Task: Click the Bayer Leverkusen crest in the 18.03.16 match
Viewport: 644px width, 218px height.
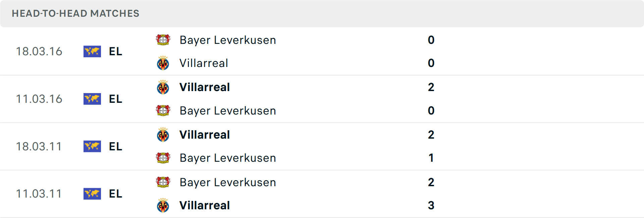Action: coord(163,40)
